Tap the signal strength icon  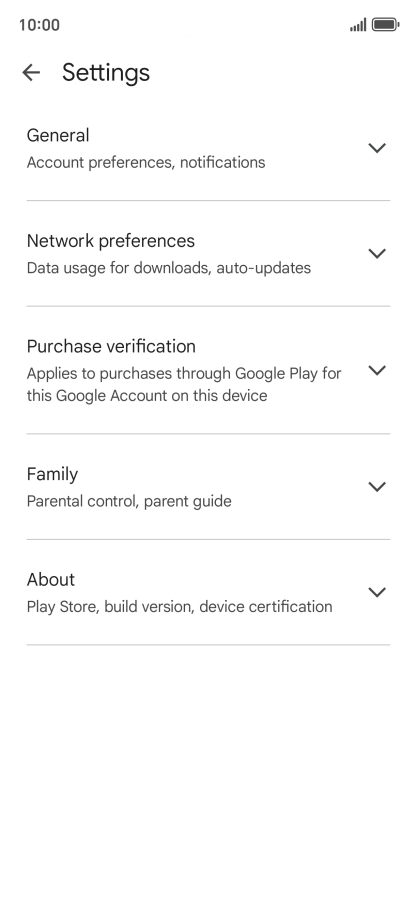tap(358, 25)
